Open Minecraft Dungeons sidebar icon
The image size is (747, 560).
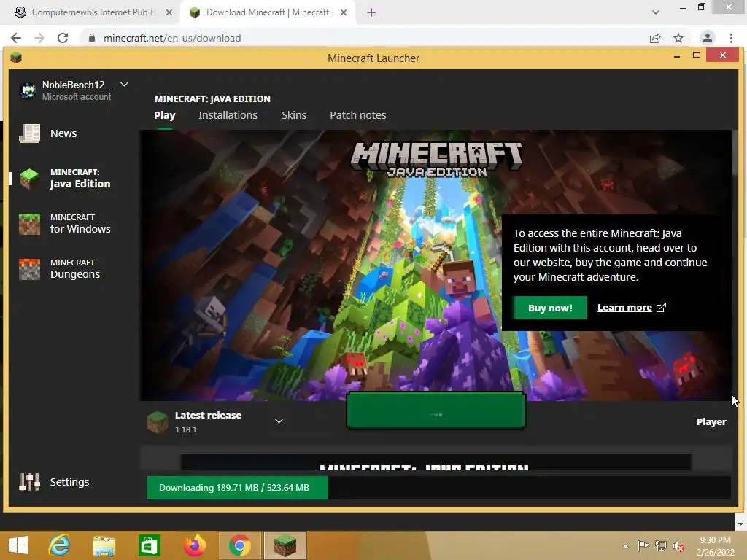pyautogui.click(x=29, y=269)
